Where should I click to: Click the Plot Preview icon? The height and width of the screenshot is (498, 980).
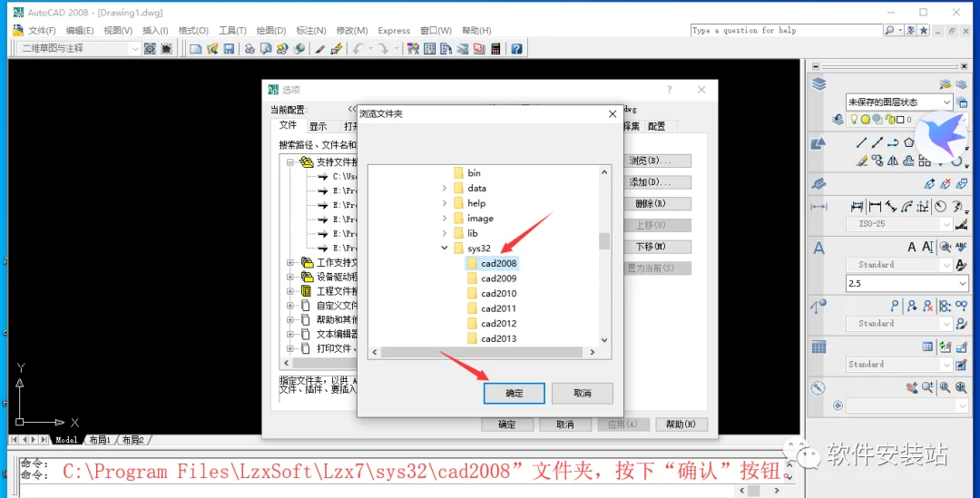[x=266, y=49]
